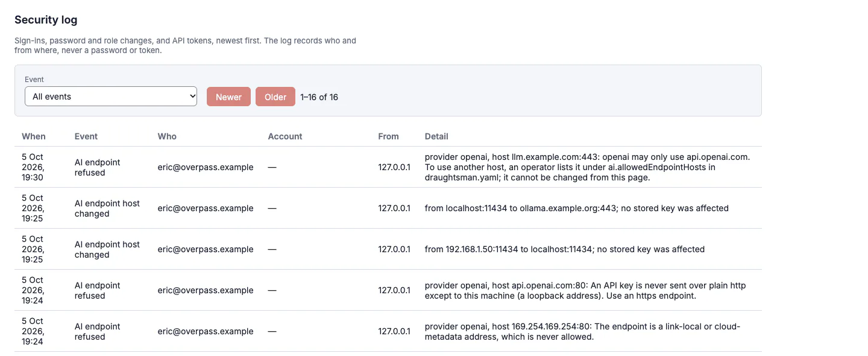Click 'AI endpoint host changed' in the ollama.example.org row

click(107, 208)
